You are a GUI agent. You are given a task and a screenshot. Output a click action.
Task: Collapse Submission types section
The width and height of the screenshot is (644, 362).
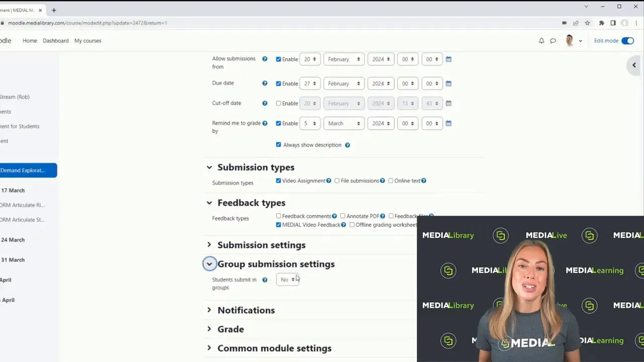[x=209, y=167]
